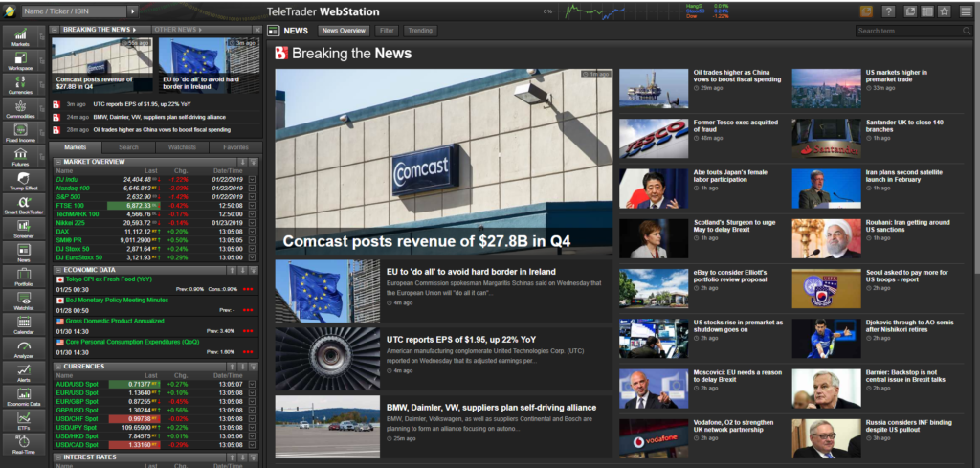Collapse the Currencies panel

coord(57,367)
